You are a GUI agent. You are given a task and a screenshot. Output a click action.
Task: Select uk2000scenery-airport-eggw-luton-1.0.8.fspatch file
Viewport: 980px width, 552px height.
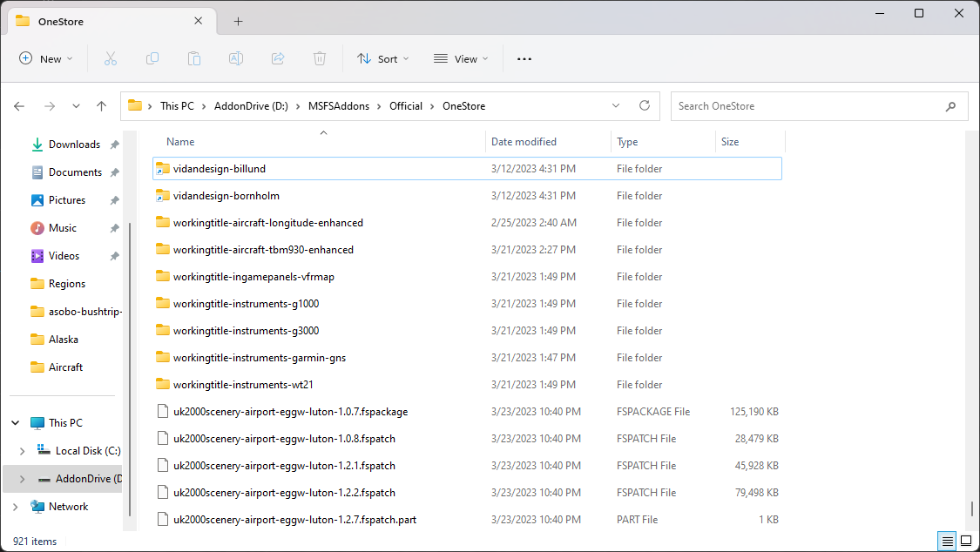tap(467, 439)
